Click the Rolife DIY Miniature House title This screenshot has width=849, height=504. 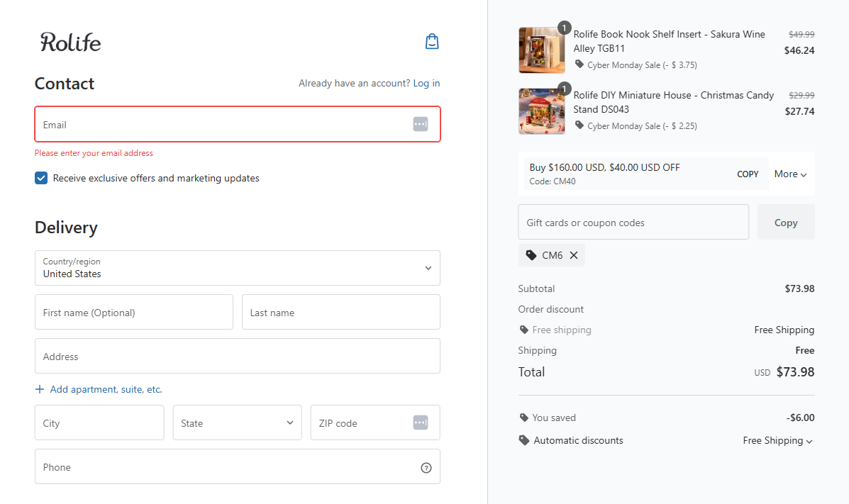(x=674, y=102)
